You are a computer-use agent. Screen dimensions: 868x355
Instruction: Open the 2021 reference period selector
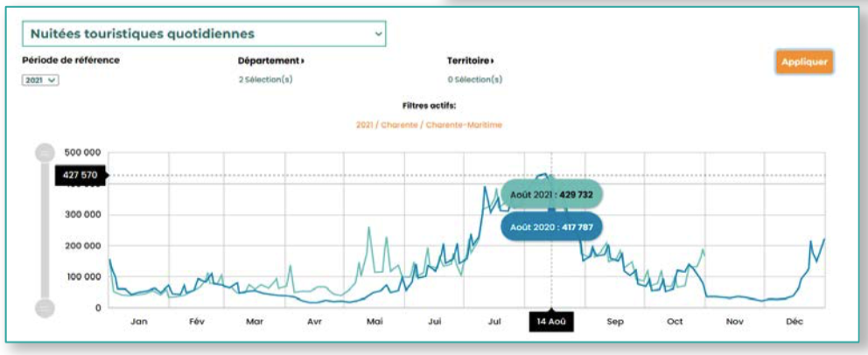point(40,80)
